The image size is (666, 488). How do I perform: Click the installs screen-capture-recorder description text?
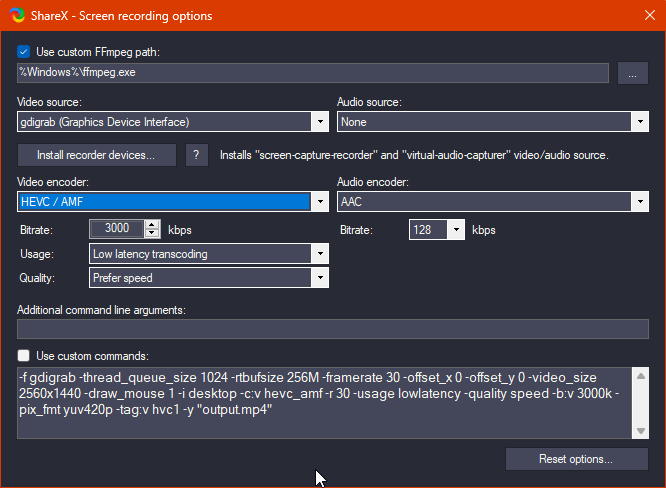click(x=414, y=155)
